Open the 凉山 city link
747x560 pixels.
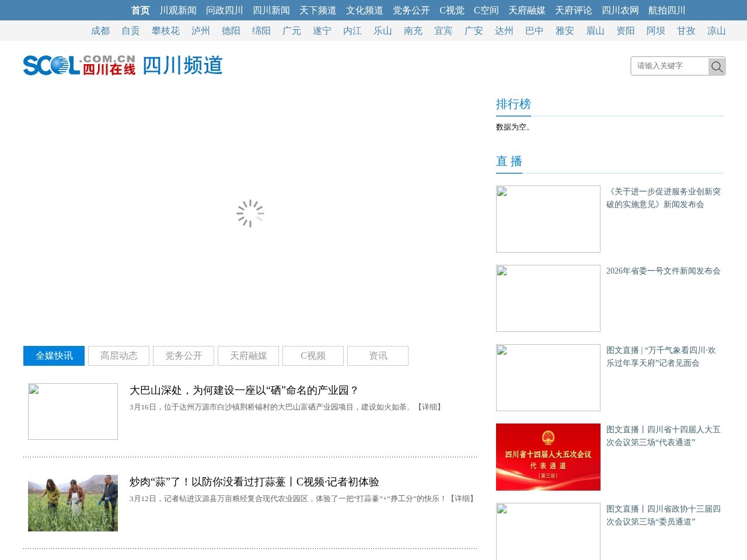[x=716, y=31]
